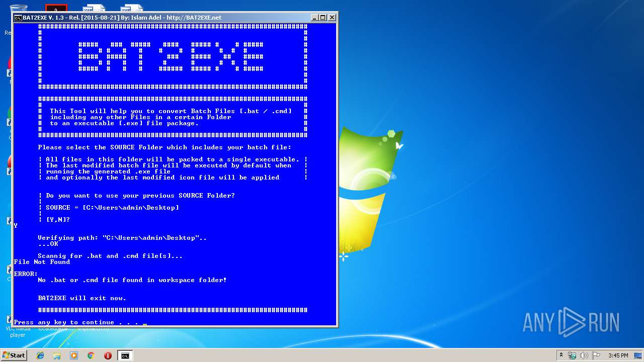This screenshot has height=362, width=644.
Task: Show hidden system tray icons
Action: tap(561, 355)
